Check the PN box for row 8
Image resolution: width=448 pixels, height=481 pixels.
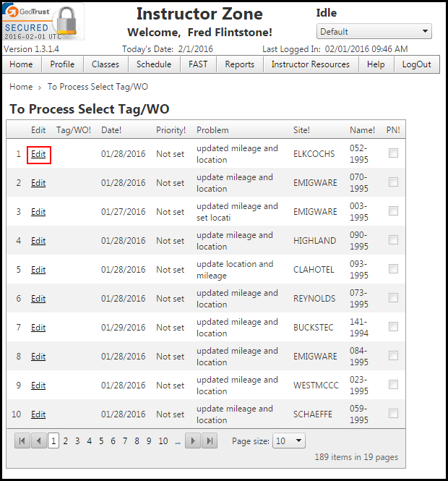393,356
